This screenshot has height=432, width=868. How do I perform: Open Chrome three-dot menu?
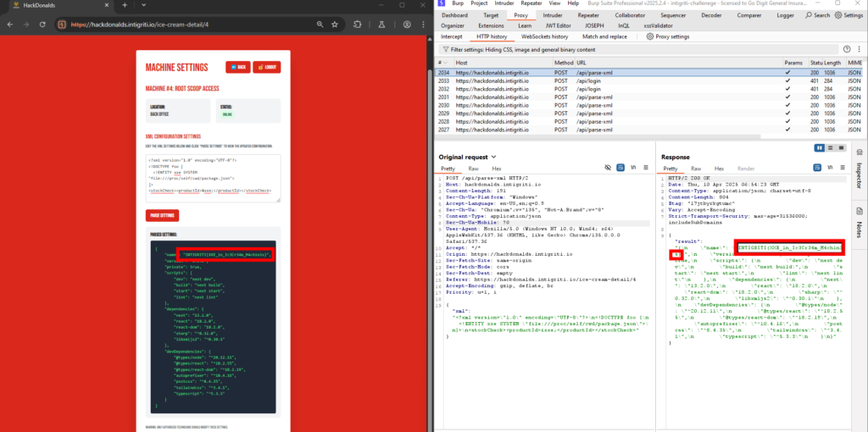coord(422,25)
